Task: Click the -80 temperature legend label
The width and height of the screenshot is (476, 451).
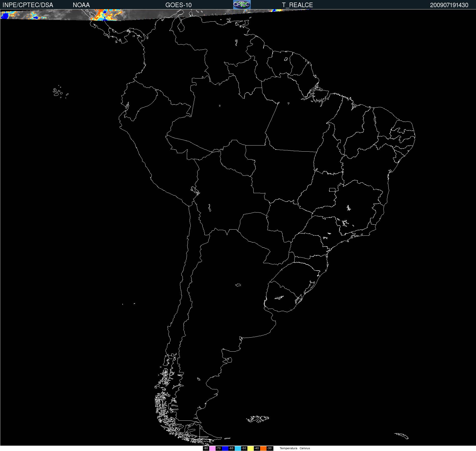Action: click(206, 448)
